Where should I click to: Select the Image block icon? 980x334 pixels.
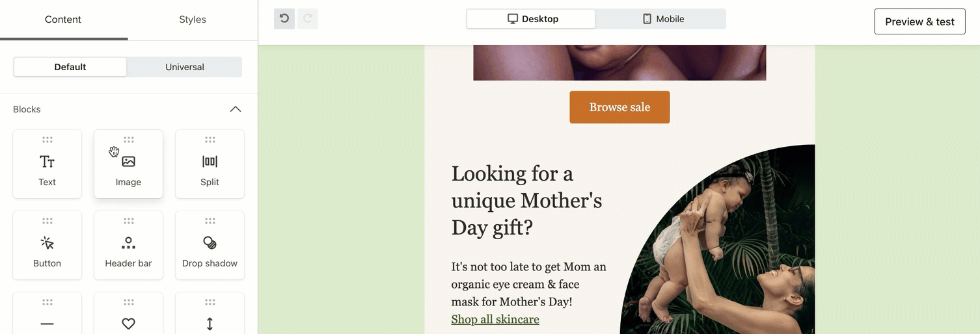click(129, 162)
